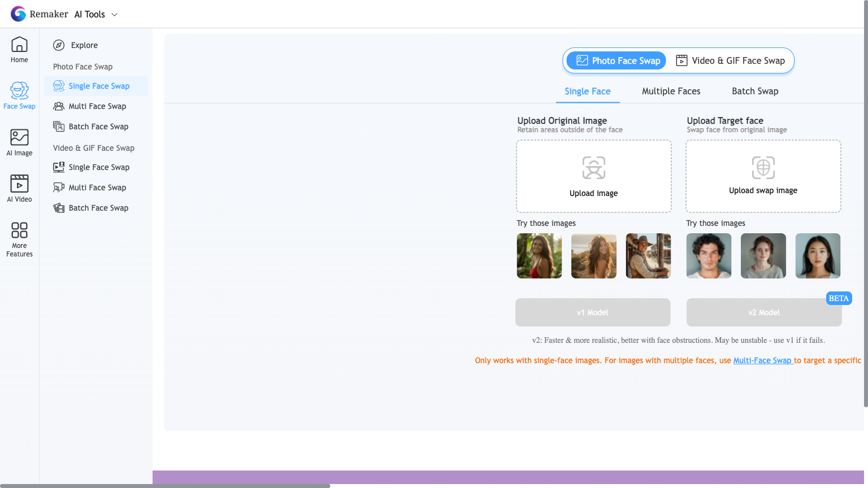Select the Face Swap sidebar icon
Viewport: 868px width, 488px height.
19,95
